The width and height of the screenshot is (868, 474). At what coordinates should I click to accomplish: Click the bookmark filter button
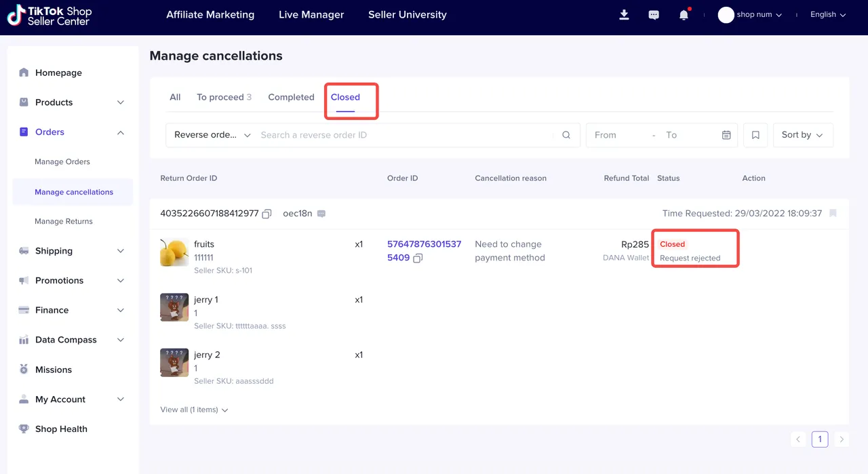click(755, 135)
